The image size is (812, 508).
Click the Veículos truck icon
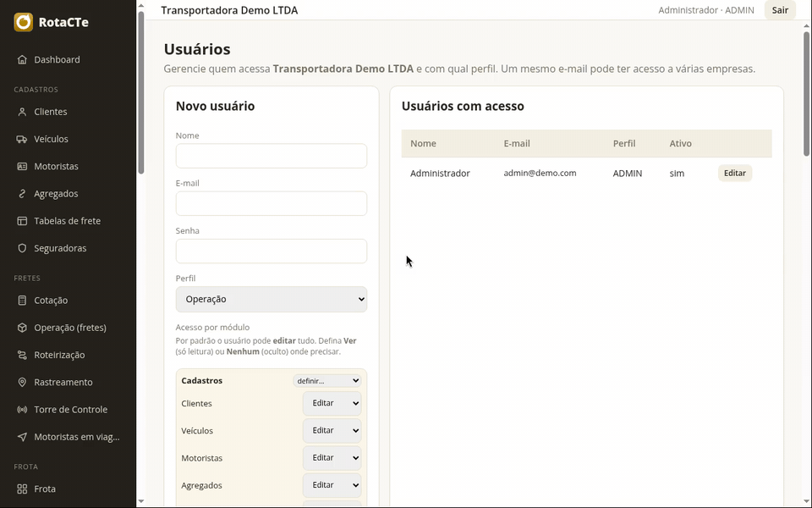tap(22, 139)
